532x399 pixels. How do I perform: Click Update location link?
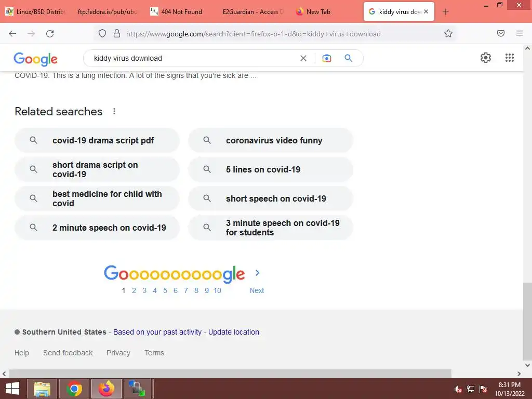coord(234,332)
